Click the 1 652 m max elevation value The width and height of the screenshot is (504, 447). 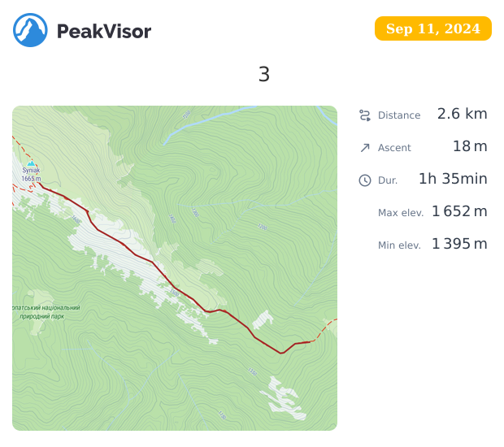459,211
